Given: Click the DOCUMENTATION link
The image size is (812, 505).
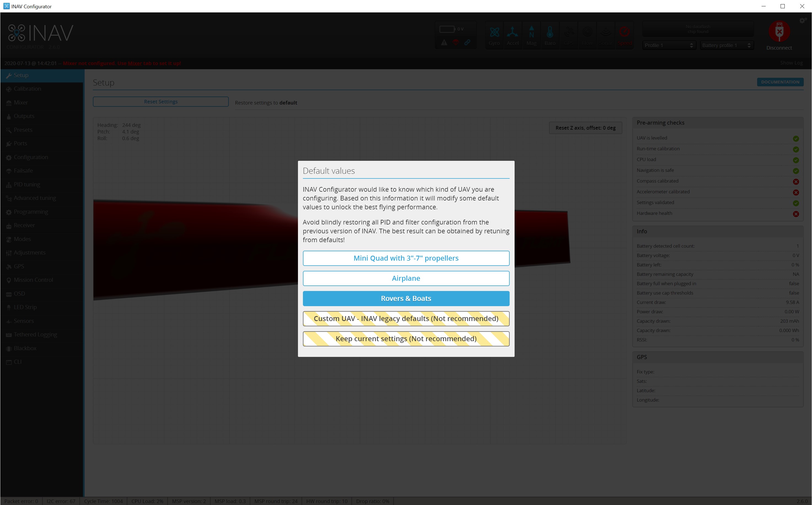Looking at the screenshot, I should (x=780, y=82).
